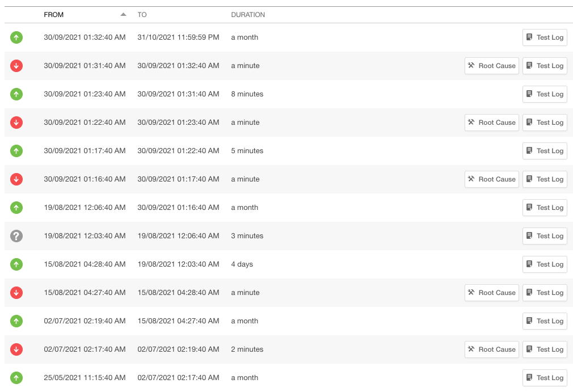Click gray unknown status question mark icon
Viewport: 573px width, 392px height.
(16, 236)
